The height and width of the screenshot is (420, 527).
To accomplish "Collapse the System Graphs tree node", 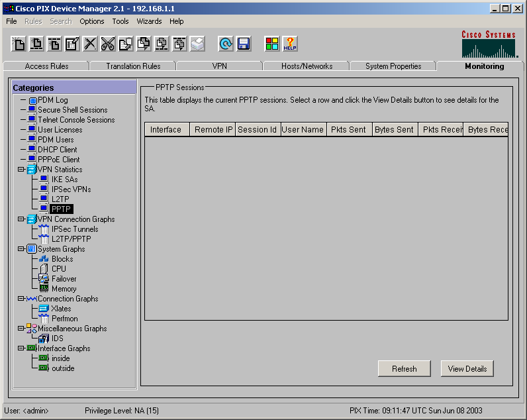I will pos(21,249).
